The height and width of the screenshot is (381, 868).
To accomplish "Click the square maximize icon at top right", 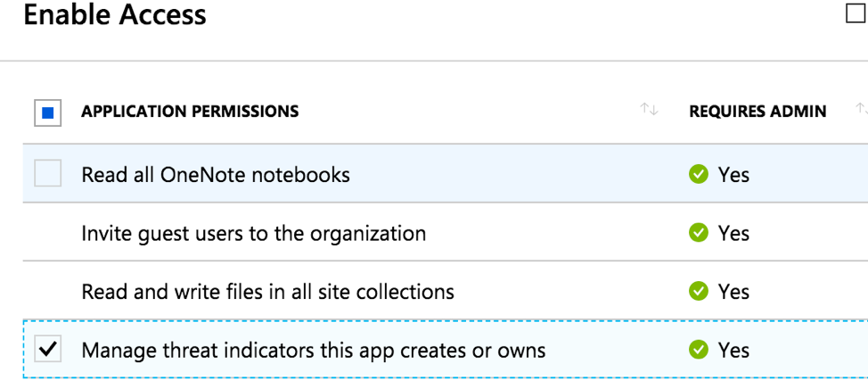I will pos(856,13).
